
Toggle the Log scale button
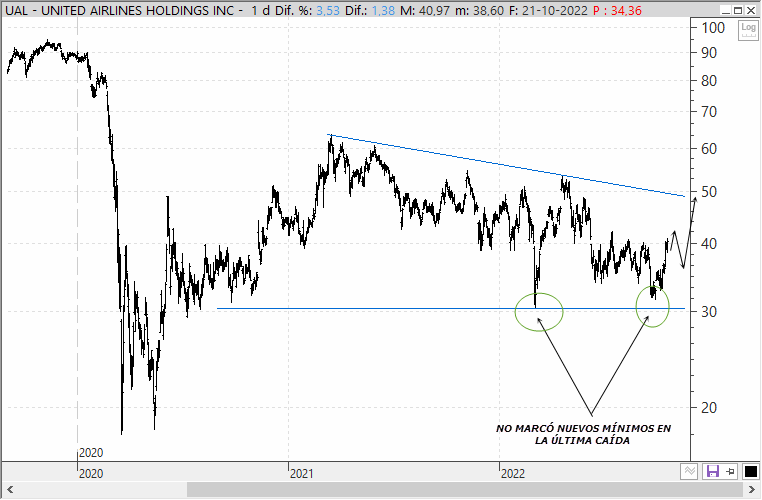(x=748, y=30)
